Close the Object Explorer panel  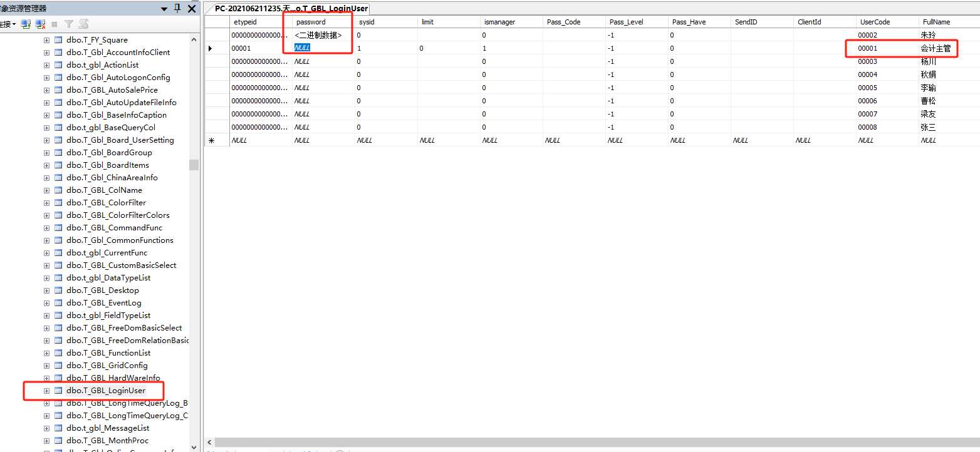(192, 8)
